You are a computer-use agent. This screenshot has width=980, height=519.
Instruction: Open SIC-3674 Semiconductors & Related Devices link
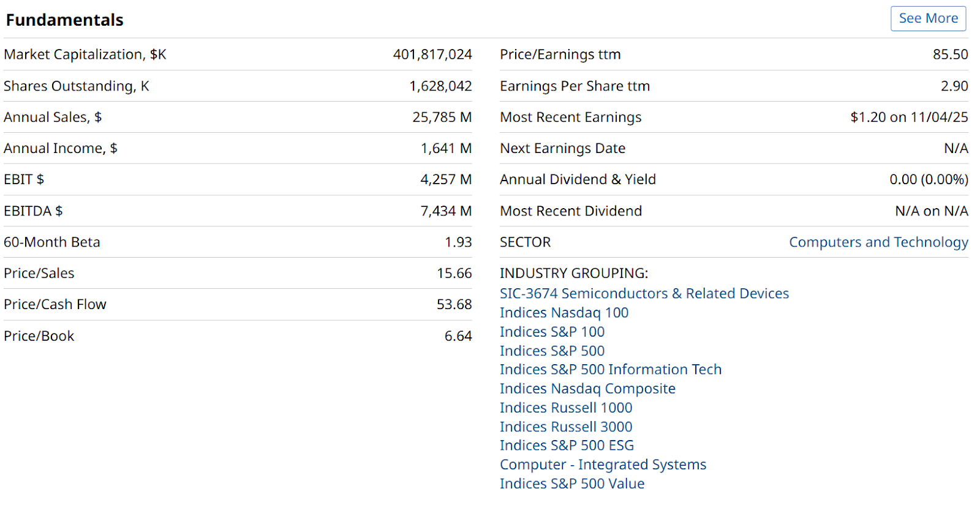coord(644,294)
